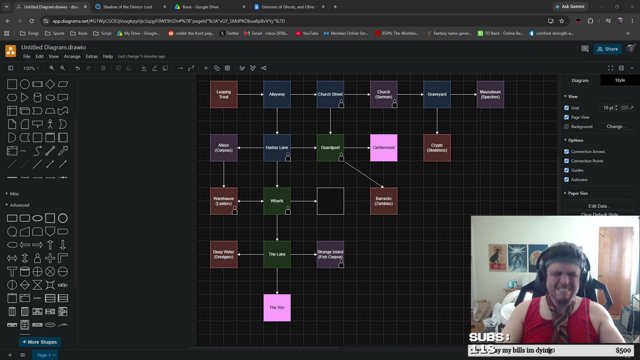Bookmark this page with the star icon
Screen dimensions: 640x360
pyautogui.click(x=562, y=21)
